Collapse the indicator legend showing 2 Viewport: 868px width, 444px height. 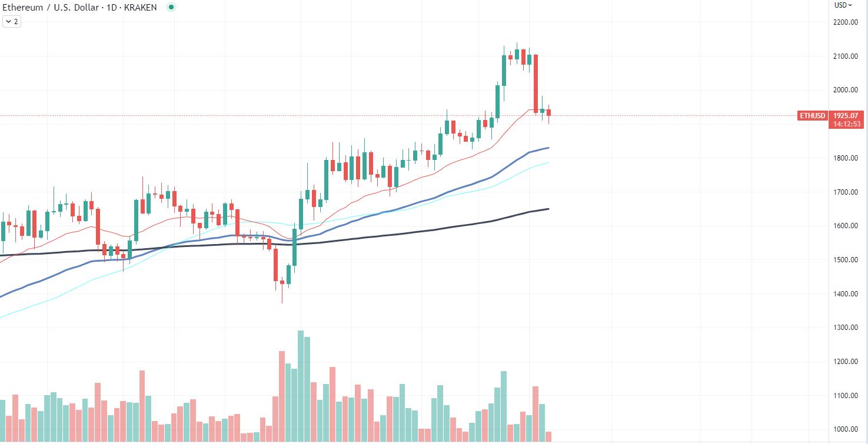[x=12, y=22]
